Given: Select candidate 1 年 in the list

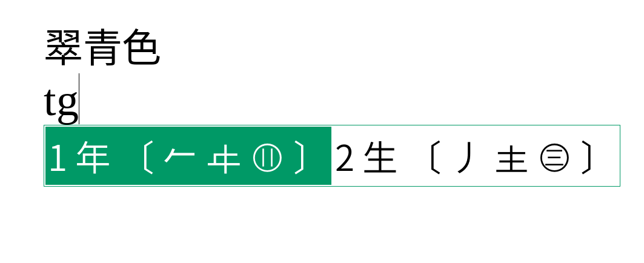Looking at the screenshot, I should (188, 156).
